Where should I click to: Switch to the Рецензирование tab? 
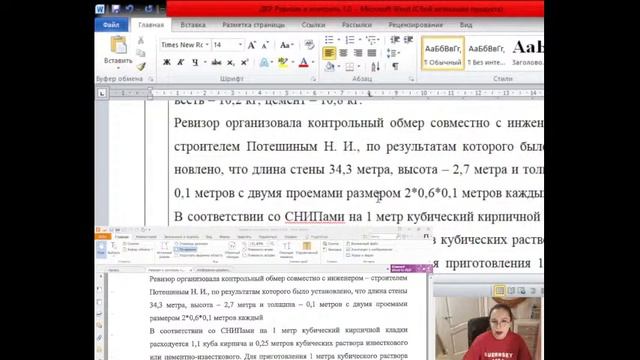tap(416, 25)
